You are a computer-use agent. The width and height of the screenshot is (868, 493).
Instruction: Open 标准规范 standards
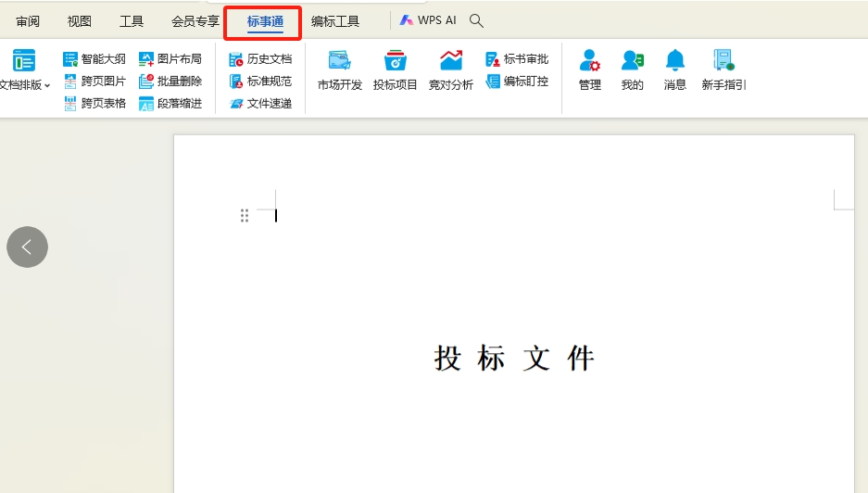[260, 81]
